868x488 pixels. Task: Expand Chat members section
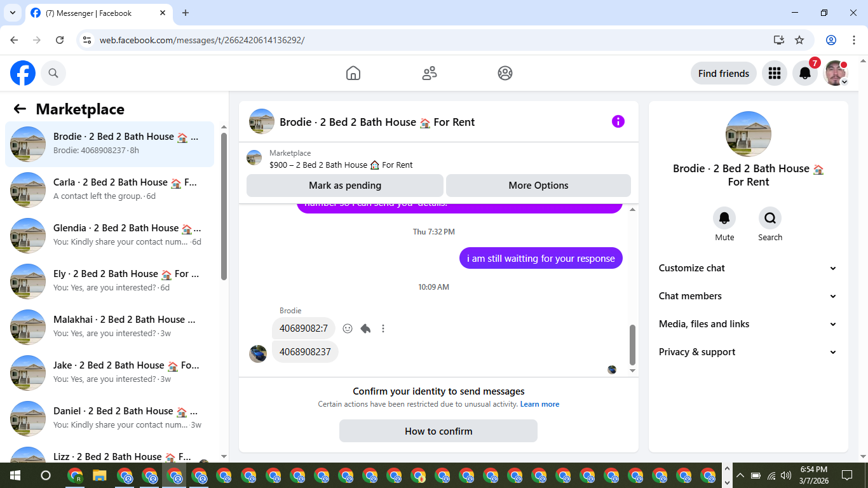(x=748, y=296)
